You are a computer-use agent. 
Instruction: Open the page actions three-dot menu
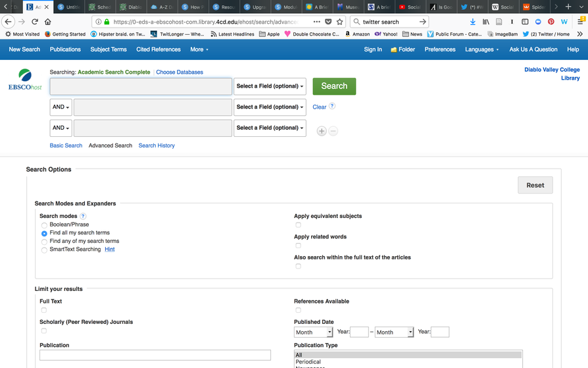[x=317, y=22]
